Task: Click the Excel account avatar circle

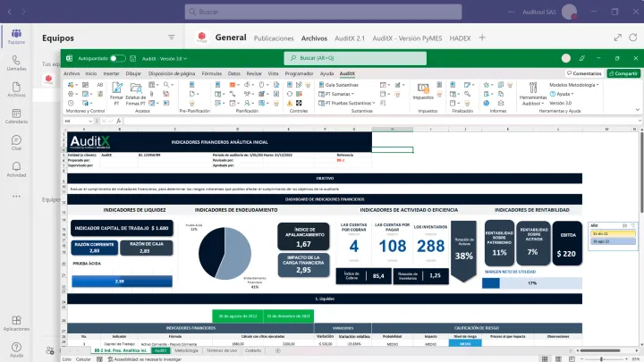Action: tap(566, 58)
